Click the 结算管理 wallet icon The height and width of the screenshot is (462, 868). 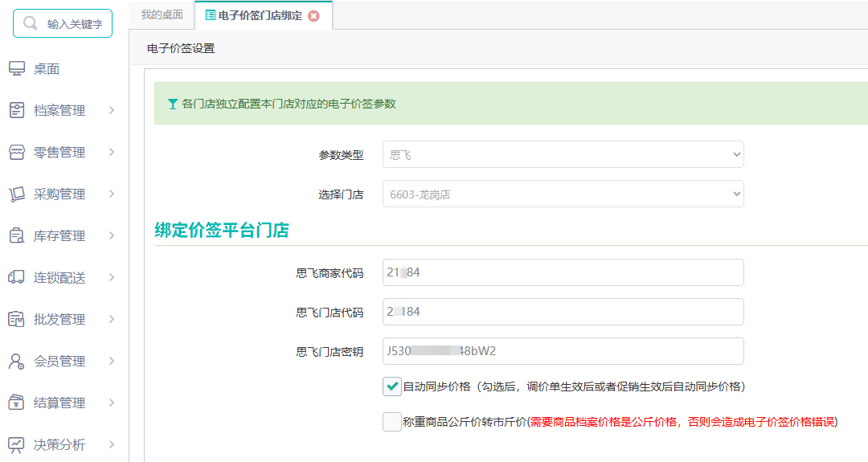16,403
